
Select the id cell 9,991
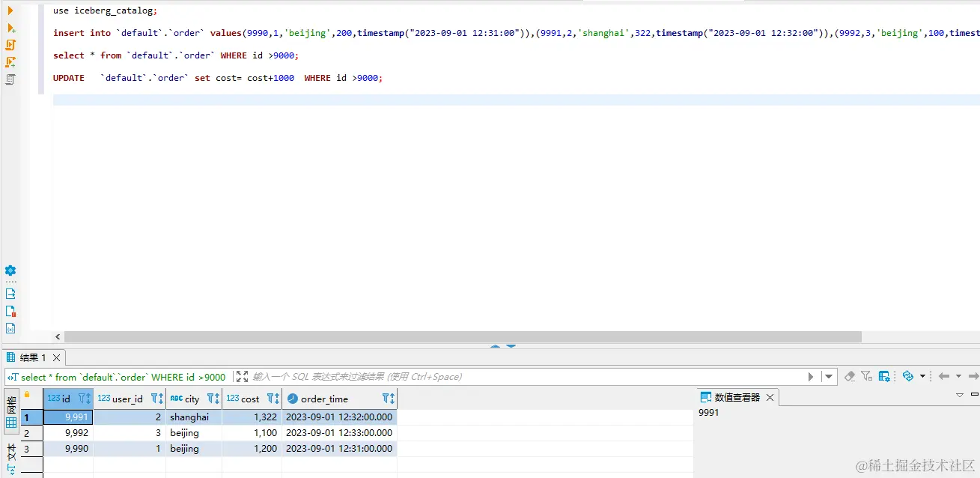[x=68, y=417]
